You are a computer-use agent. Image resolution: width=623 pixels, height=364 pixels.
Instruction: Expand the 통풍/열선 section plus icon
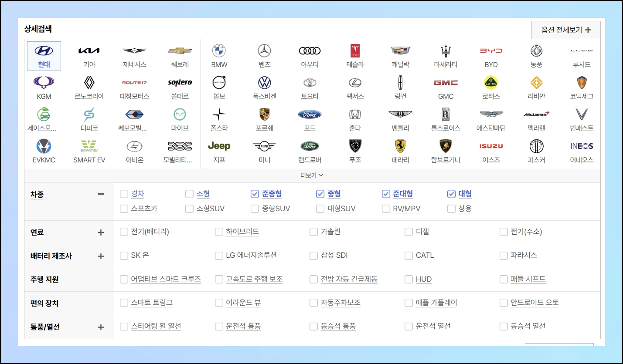[x=101, y=327]
